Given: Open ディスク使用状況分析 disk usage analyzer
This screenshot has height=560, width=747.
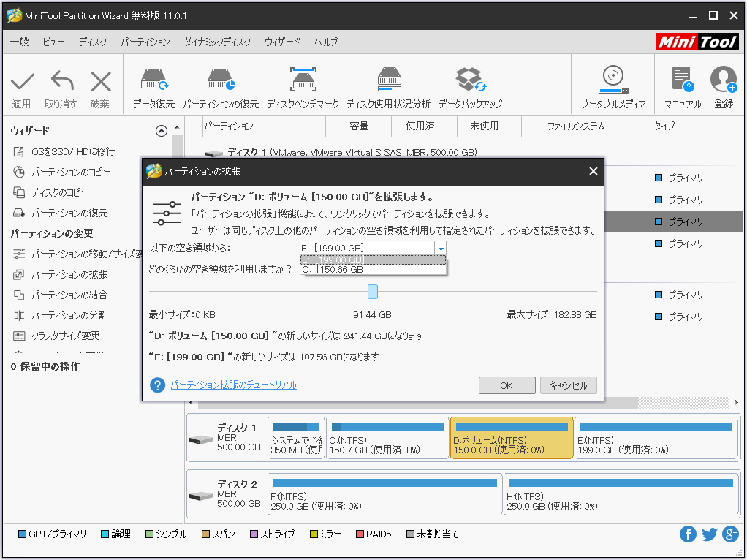Looking at the screenshot, I should (x=390, y=80).
